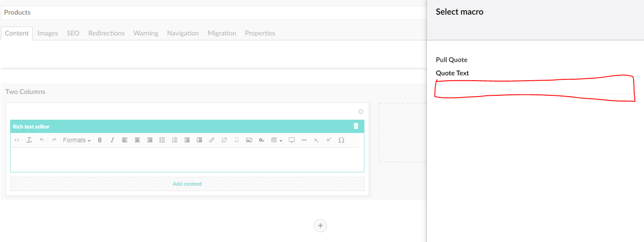Insert a bullet list

(x=162, y=140)
